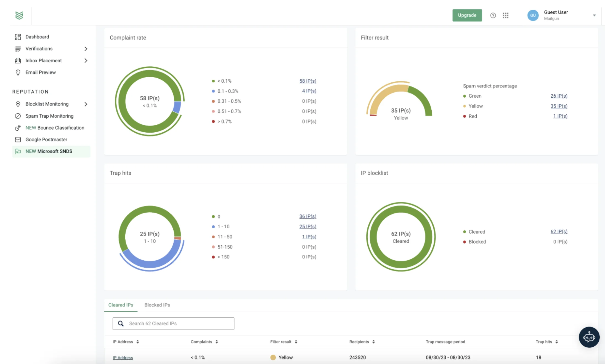This screenshot has width=605, height=364.
Task: Open 1 IP(s) trap hits 11-50 link
Action: [x=309, y=237]
